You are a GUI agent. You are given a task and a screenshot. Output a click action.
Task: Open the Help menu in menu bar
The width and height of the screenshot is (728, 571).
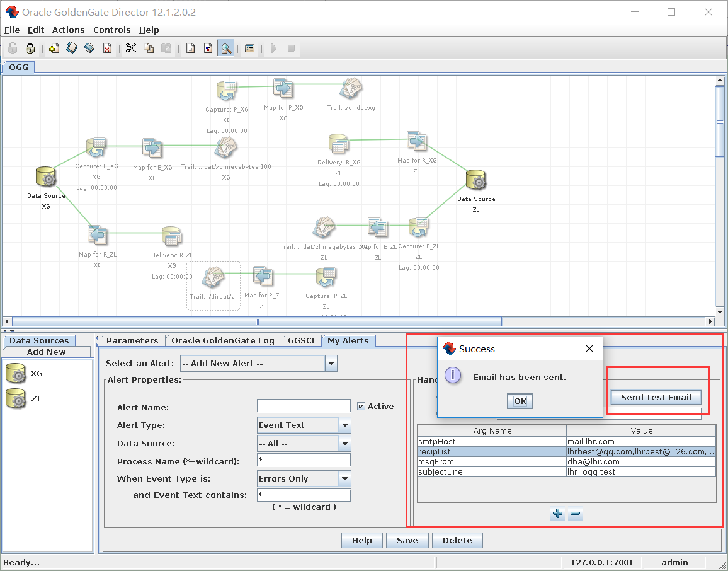pyautogui.click(x=149, y=30)
